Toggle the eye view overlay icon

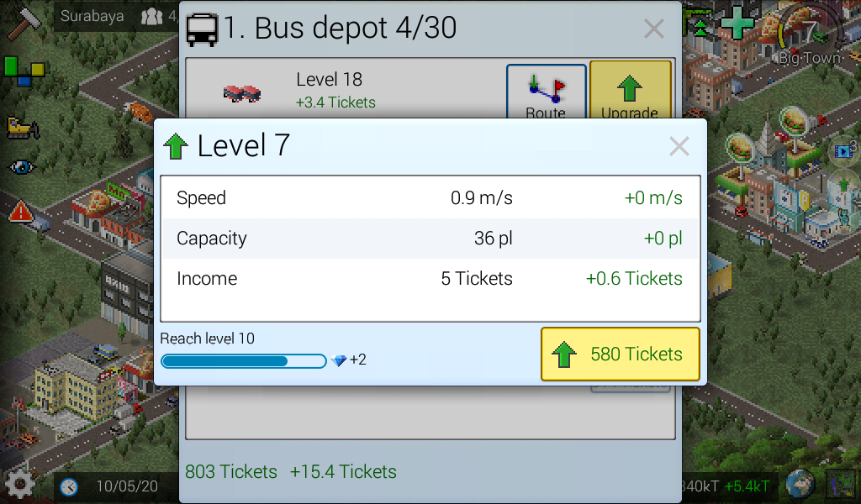click(x=22, y=166)
